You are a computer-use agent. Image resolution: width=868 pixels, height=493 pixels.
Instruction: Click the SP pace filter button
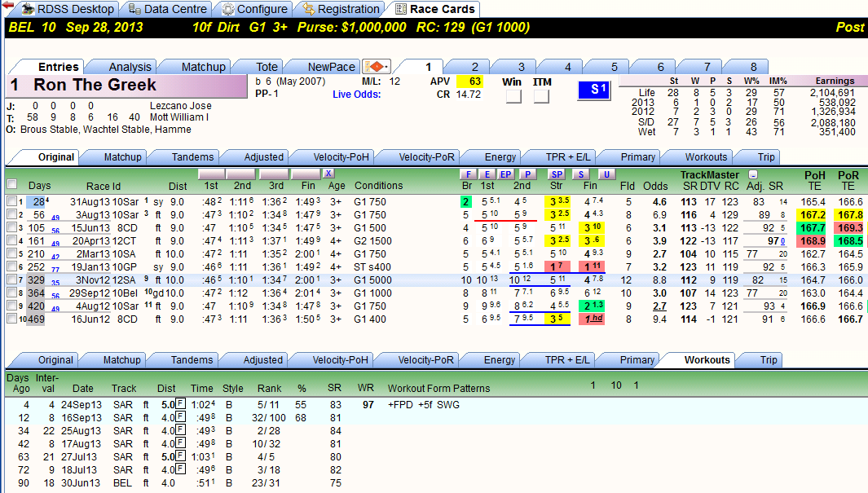557,174
